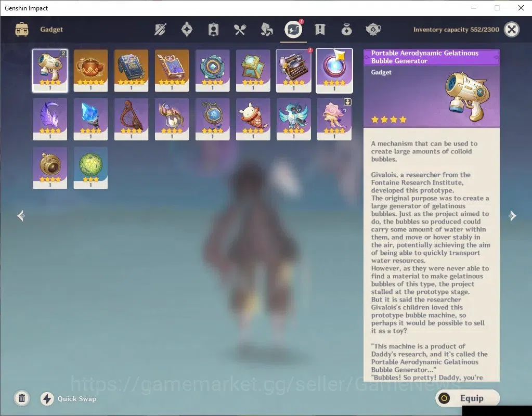This screenshot has height=416, width=532.
Task: Click the backpack inventory icon
Action: click(x=22, y=30)
